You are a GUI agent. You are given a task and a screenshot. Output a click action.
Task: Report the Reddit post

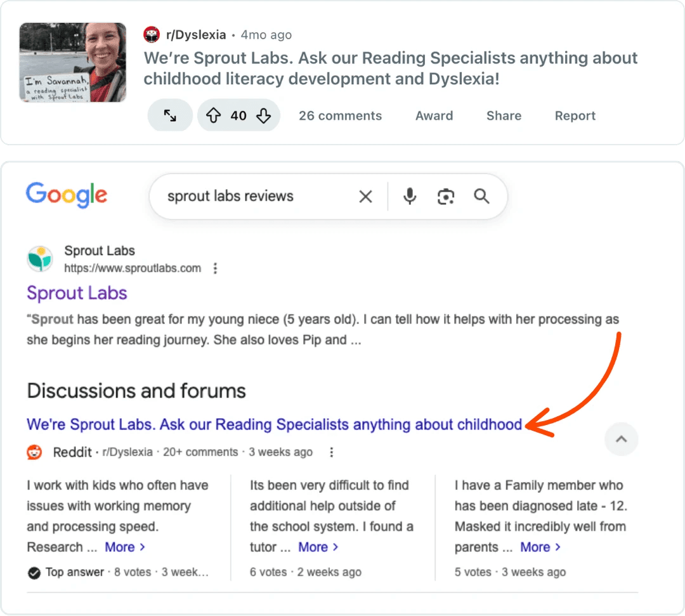click(575, 115)
